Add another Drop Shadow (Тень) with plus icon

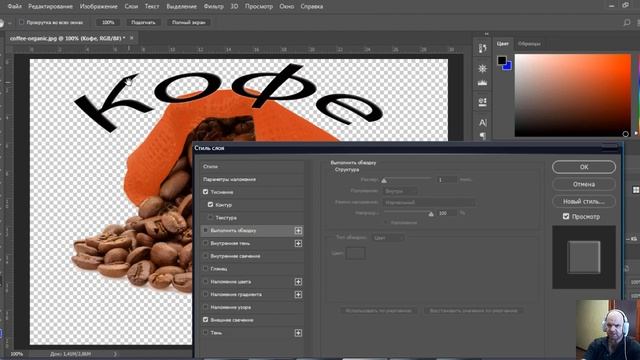(x=298, y=333)
